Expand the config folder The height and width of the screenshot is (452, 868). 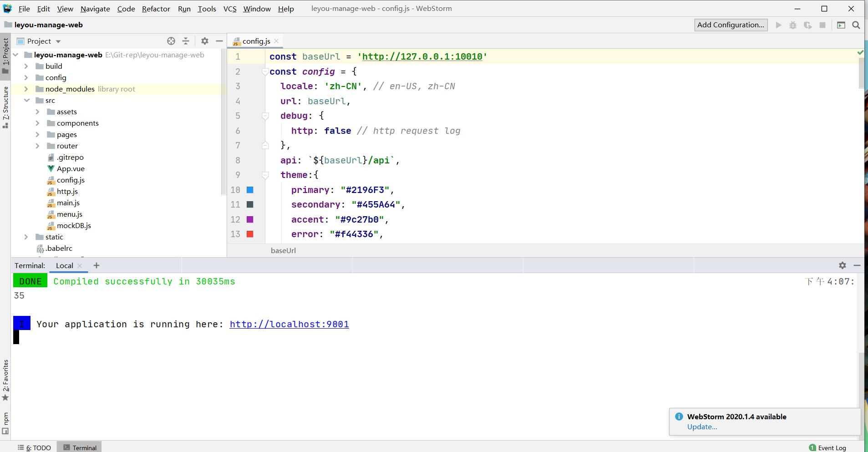coord(26,77)
